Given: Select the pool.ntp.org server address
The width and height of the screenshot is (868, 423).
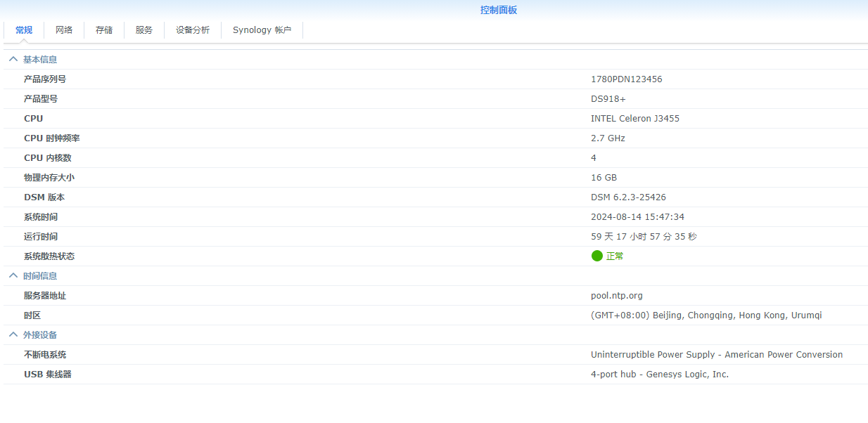Looking at the screenshot, I should (x=617, y=296).
